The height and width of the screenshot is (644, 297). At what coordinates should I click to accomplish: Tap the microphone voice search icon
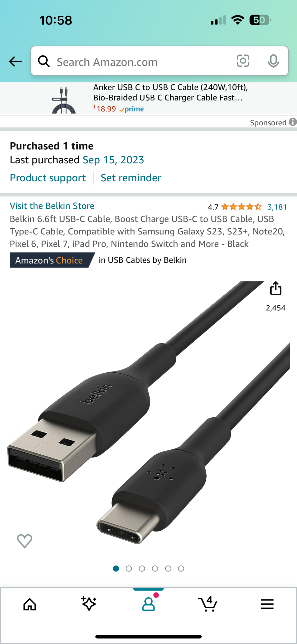click(x=274, y=61)
